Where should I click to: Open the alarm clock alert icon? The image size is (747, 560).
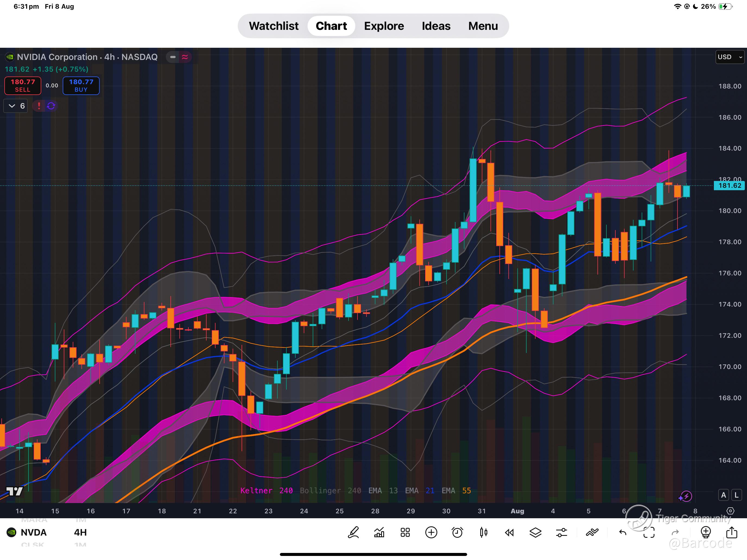[457, 532]
